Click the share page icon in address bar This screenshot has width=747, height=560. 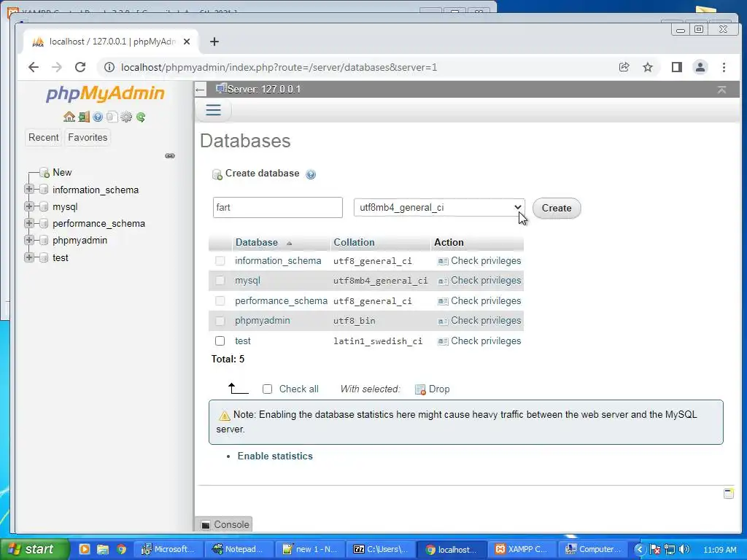[x=624, y=67]
